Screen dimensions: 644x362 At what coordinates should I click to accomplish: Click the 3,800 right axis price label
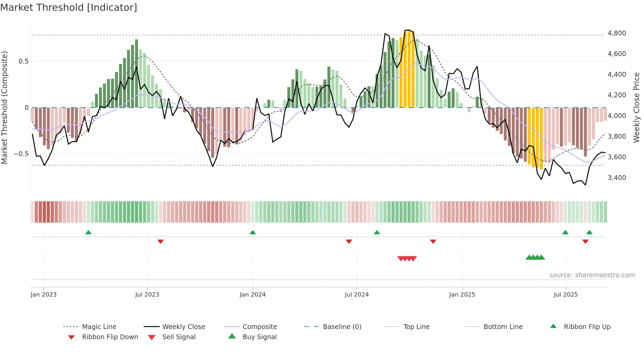[617, 136]
